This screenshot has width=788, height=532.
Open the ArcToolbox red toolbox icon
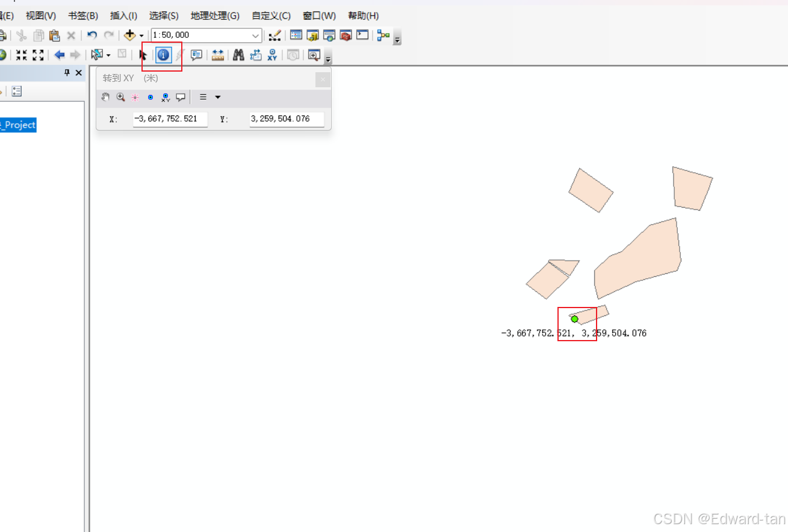tap(346, 36)
